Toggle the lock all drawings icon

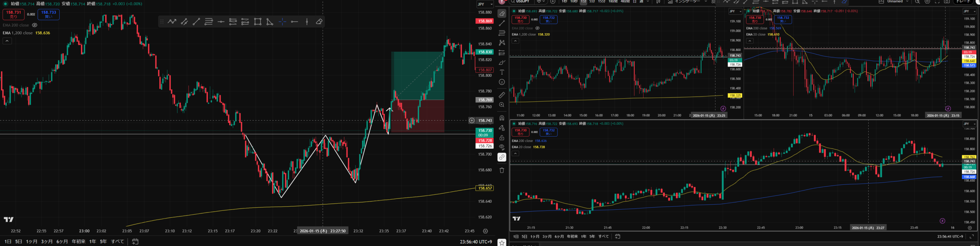(x=502, y=138)
